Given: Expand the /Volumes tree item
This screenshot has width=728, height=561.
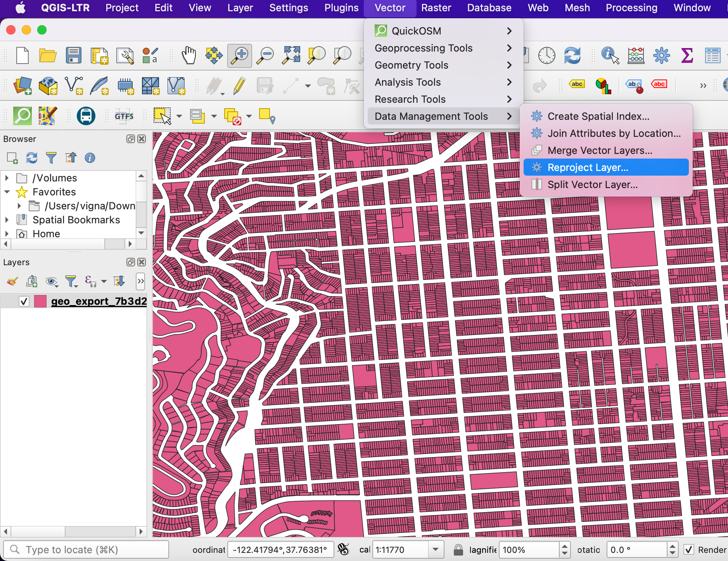Looking at the screenshot, I should pos(7,178).
